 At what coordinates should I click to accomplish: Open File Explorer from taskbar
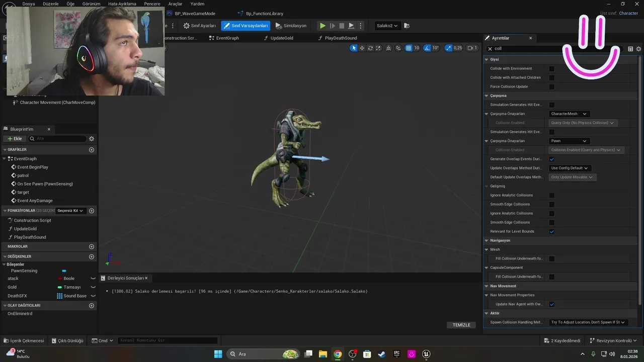[x=323, y=354]
